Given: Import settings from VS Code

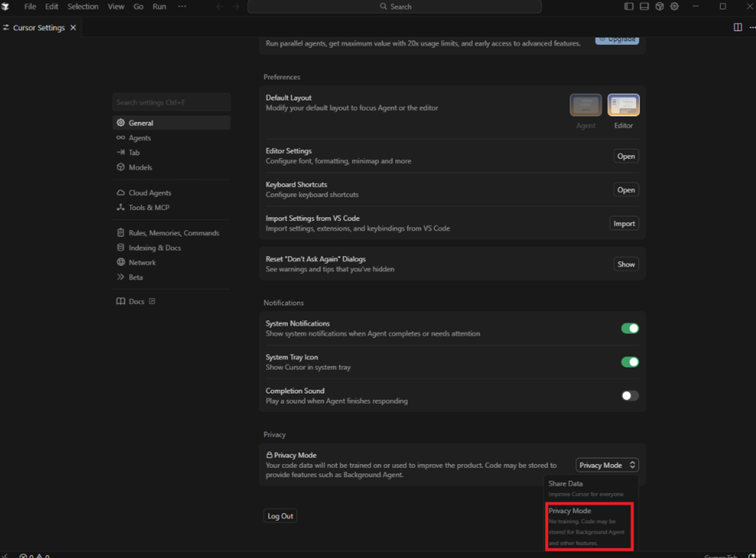Looking at the screenshot, I should [x=624, y=224].
